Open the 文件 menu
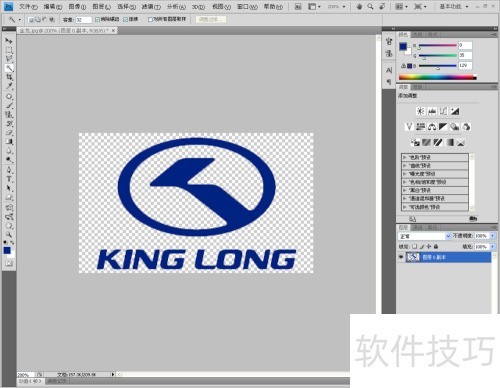The height and width of the screenshot is (388, 500). pos(28,6)
